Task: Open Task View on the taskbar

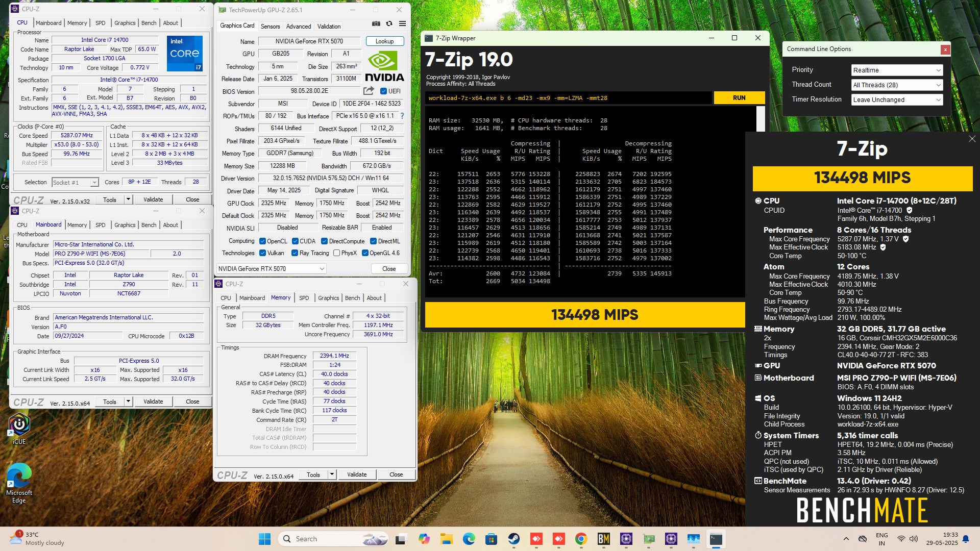Action: point(401,539)
